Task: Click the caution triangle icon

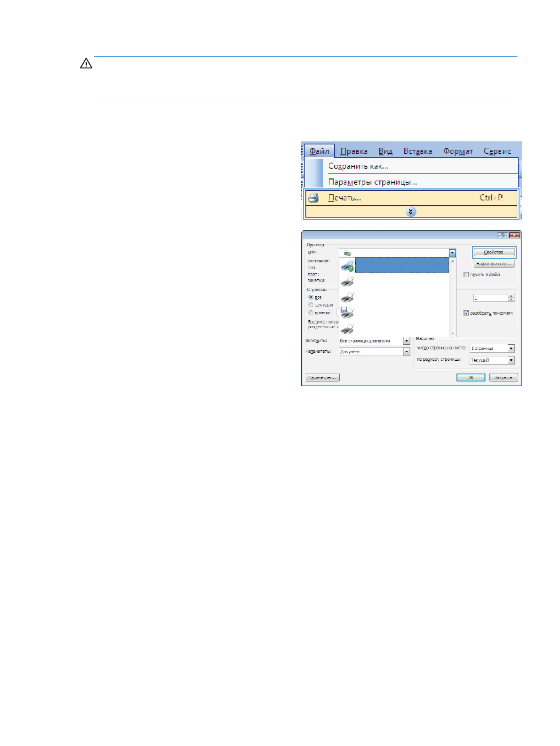Action: (86, 64)
